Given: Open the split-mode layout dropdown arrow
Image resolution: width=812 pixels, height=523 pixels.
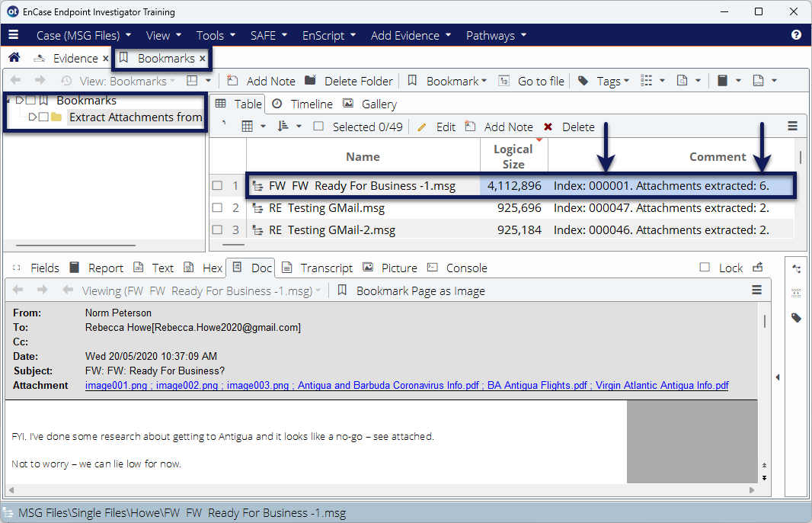Looking at the screenshot, I should point(208,80).
